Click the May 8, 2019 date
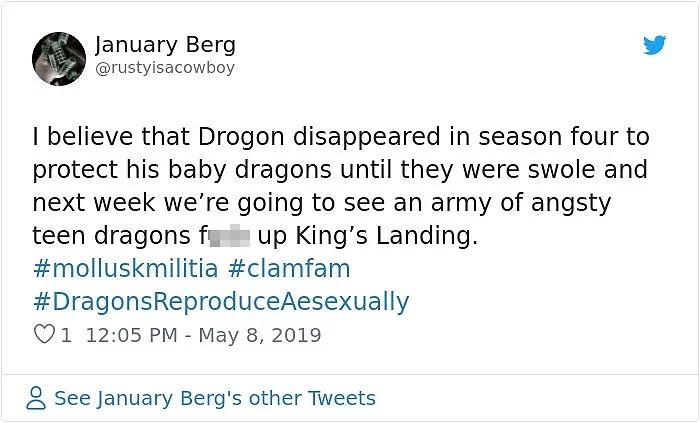Screen dimensions: 700x423 pyautogui.click(x=260, y=335)
